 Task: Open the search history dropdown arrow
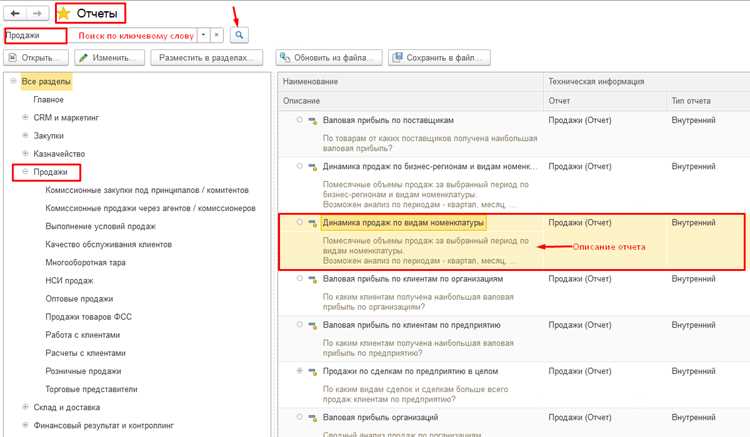(204, 35)
